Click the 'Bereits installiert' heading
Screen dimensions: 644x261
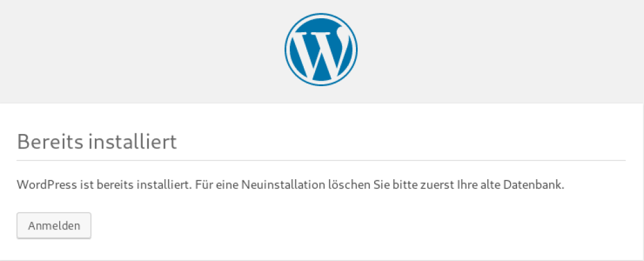pos(97,142)
